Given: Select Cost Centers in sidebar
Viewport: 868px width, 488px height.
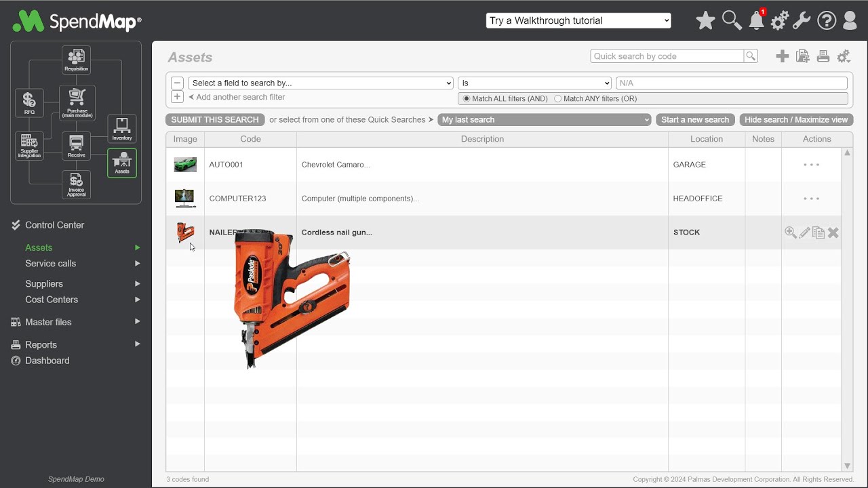Looking at the screenshot, I should coord(52,300).
